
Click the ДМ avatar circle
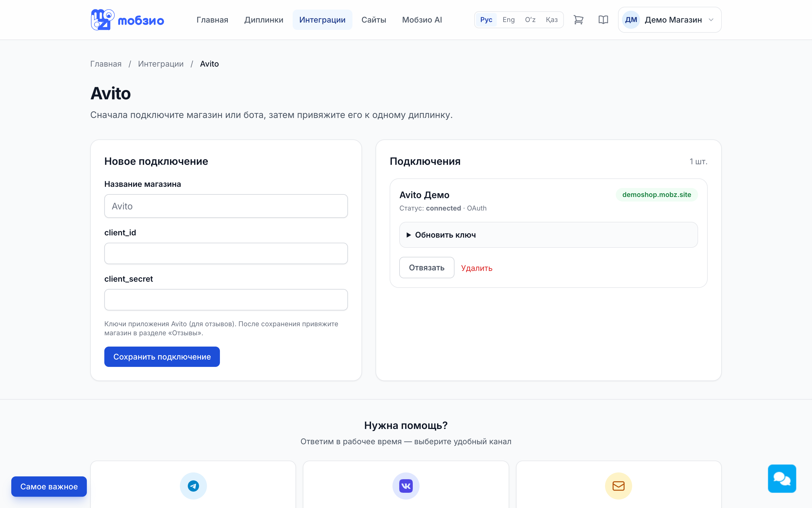click(x=631, y=20)
